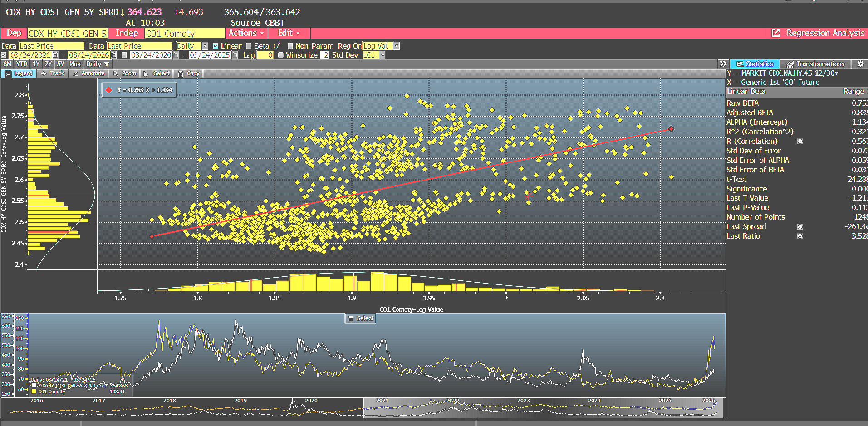Click white CDX HY CDSI legend swatch
Screen dimensions: 868x426
(x=34, y=386)
